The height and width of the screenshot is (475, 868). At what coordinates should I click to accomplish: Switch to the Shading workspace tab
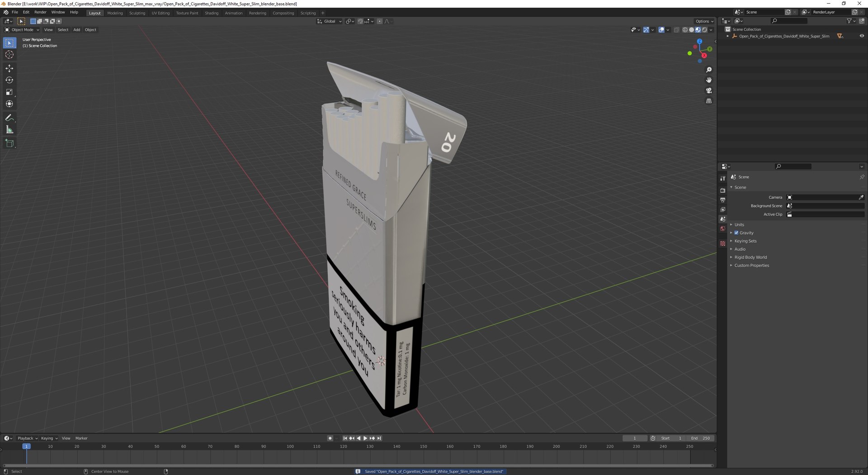(x=211, y=13)
